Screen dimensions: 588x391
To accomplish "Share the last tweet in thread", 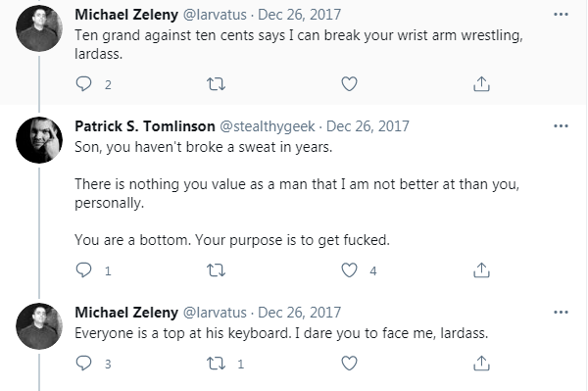I will (x=481, y=363).
